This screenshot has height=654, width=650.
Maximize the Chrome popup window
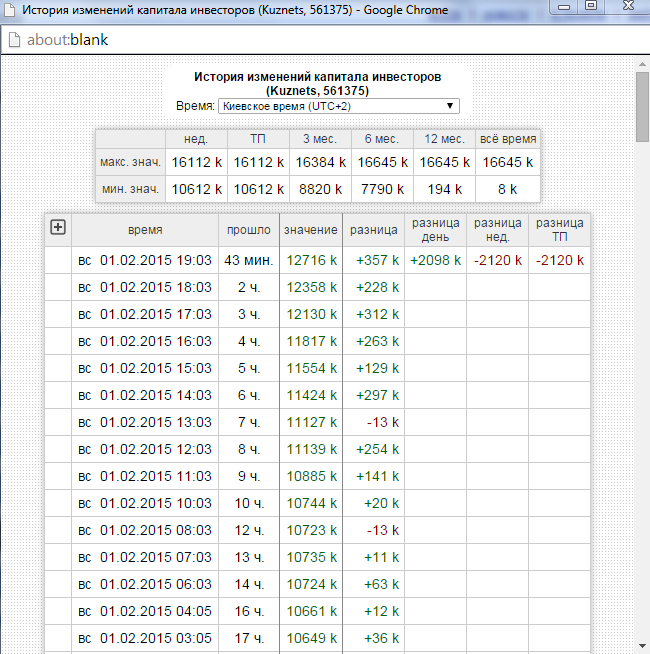[591, 6]
